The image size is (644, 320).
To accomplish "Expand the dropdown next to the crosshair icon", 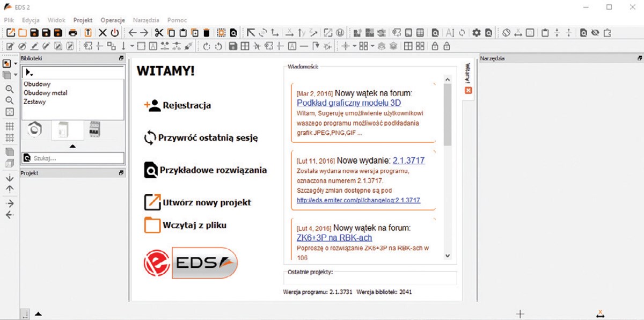I will [x=354, y=46].
